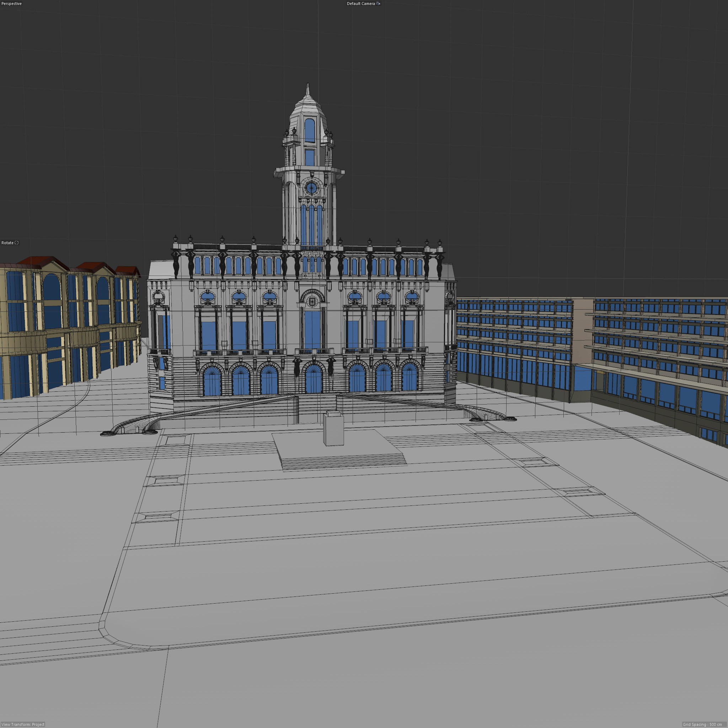Click the View Transform: Project status text
Screen dimensions: 728x728
tap(23, 724)
